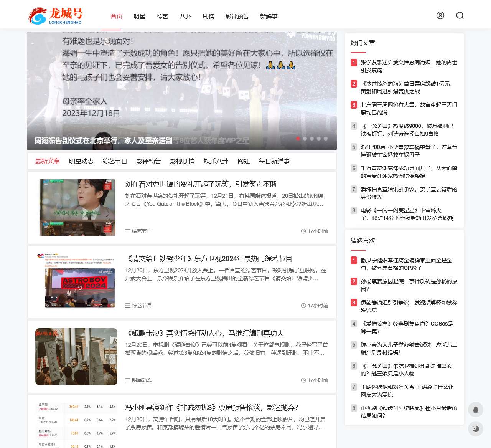Image resolution: width=491 pixels, height=448 pixels.
Task: Open article 刘在石对曹世镐的贺礼开起了玩笑
Action: (201, 184)
